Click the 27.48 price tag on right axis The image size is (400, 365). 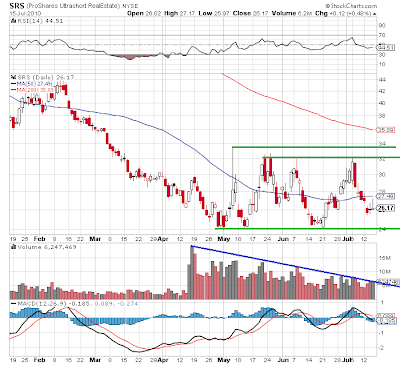386,196
